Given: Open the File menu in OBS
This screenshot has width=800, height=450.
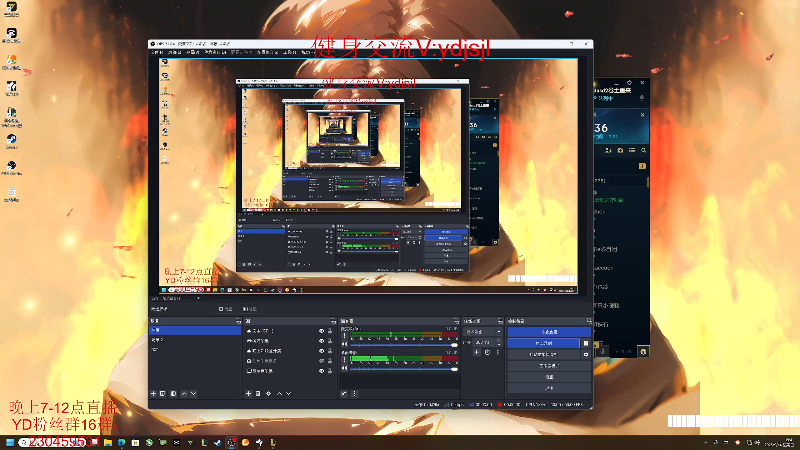Looking at the screenshot, I should (x=157, y=52).
